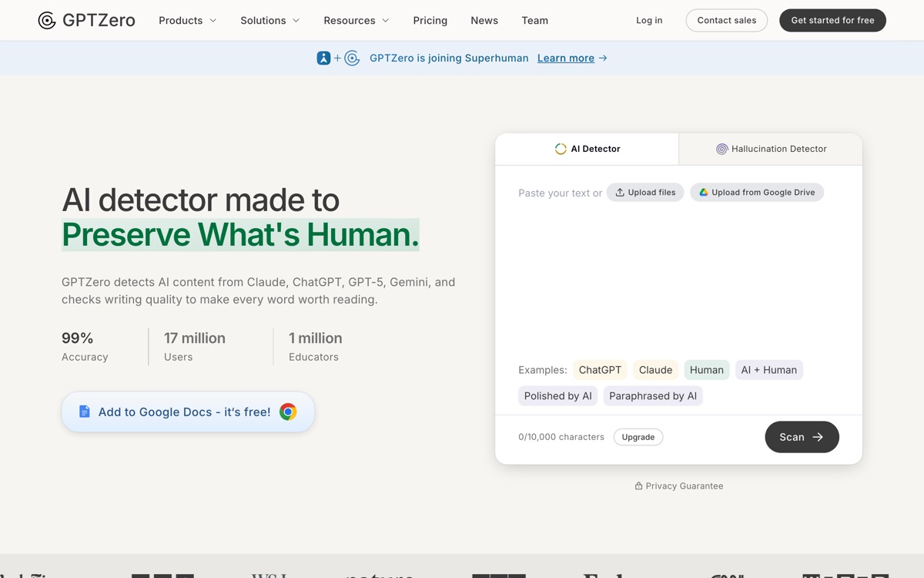Pick the Polished by AI example

coord(558,396)
